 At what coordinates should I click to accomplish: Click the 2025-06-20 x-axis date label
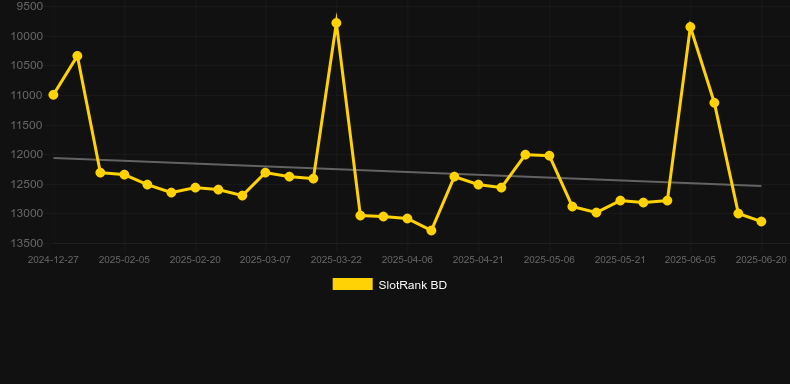click(761, 260)
